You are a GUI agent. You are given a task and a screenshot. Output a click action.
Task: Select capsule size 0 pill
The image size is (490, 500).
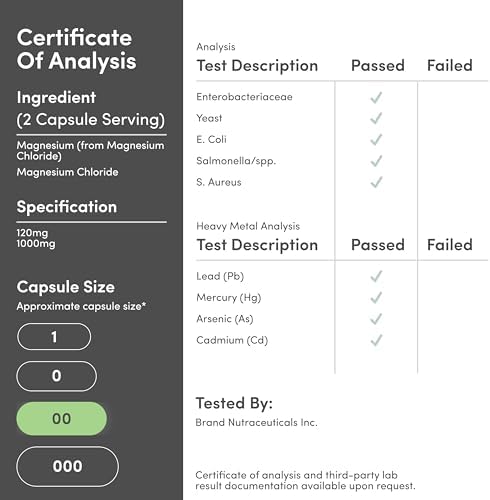pos(57,376)
